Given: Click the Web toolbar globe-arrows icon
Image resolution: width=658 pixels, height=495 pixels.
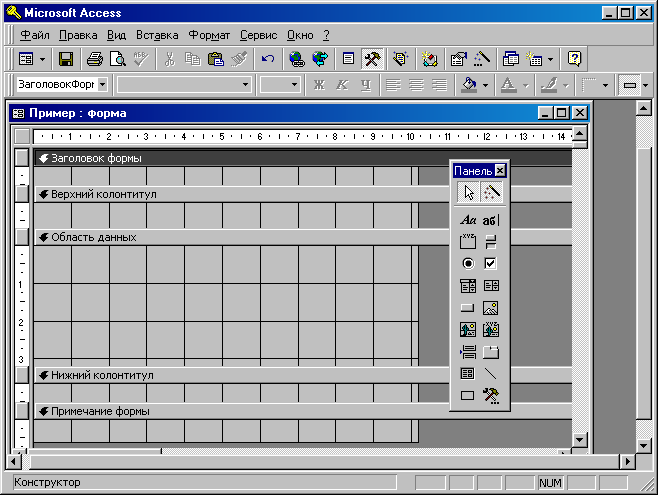Looking at the screenshot, I should pos(320,59).
